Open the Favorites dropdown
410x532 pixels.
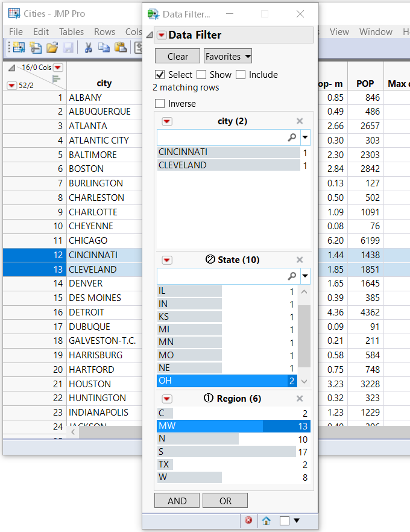pos(227,56)
